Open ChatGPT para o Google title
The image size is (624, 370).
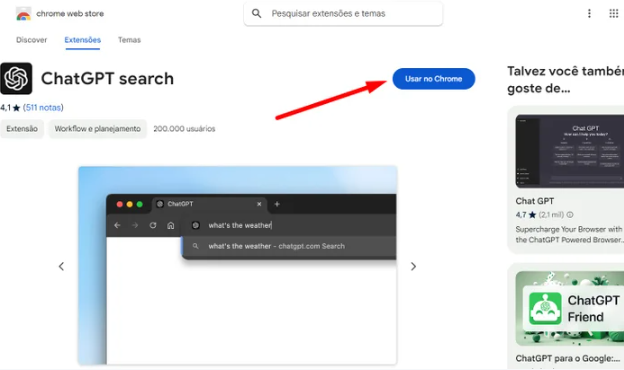coord(567,358)
